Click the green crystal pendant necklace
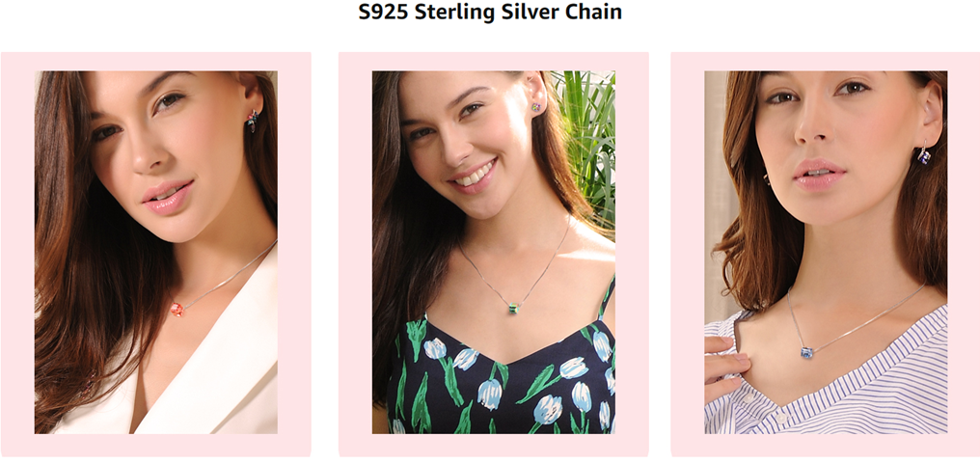This screenshot has height=463, width=980. [x=513, y=308]
